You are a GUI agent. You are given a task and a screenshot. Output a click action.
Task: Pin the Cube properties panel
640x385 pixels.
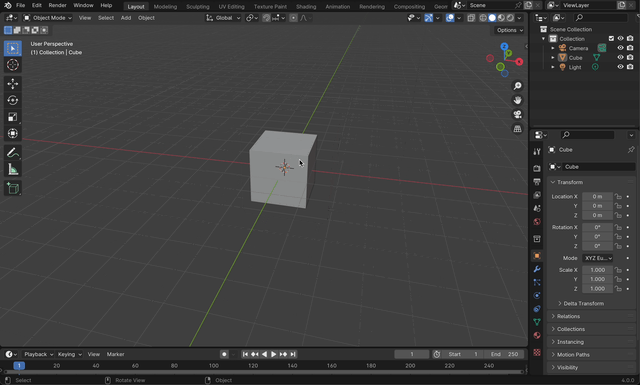pos(631,149)
